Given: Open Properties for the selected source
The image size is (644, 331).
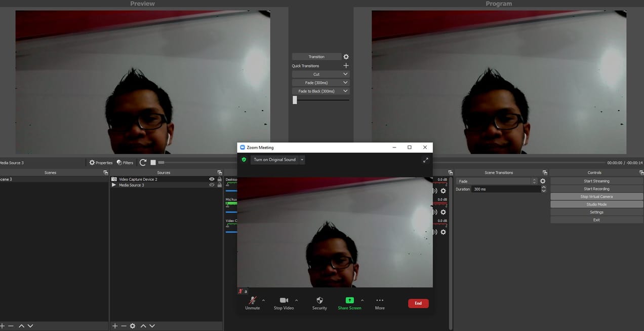Looking at the screenshot, I should click(101, 162).
